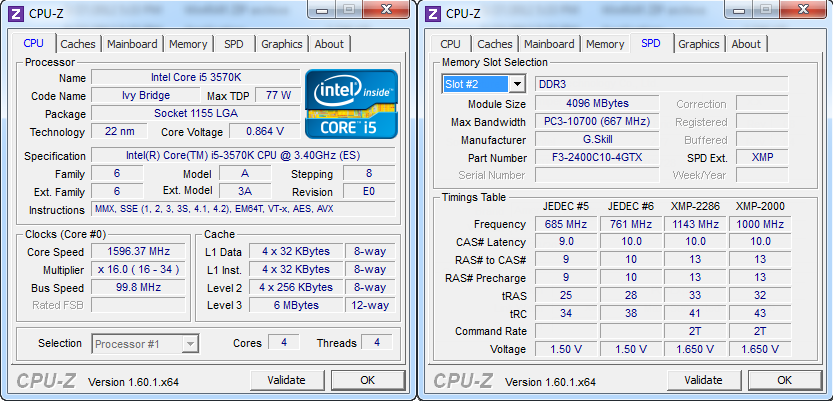Click L1 Data cache value 4 x 32 KBytes
833x401 pixels.
coord(295,251)
